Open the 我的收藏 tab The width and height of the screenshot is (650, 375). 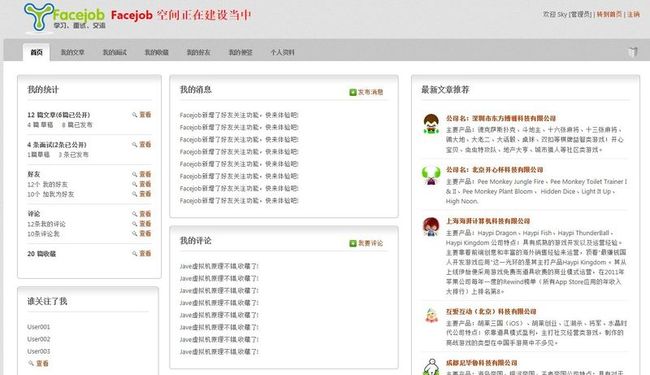[156, 52]
